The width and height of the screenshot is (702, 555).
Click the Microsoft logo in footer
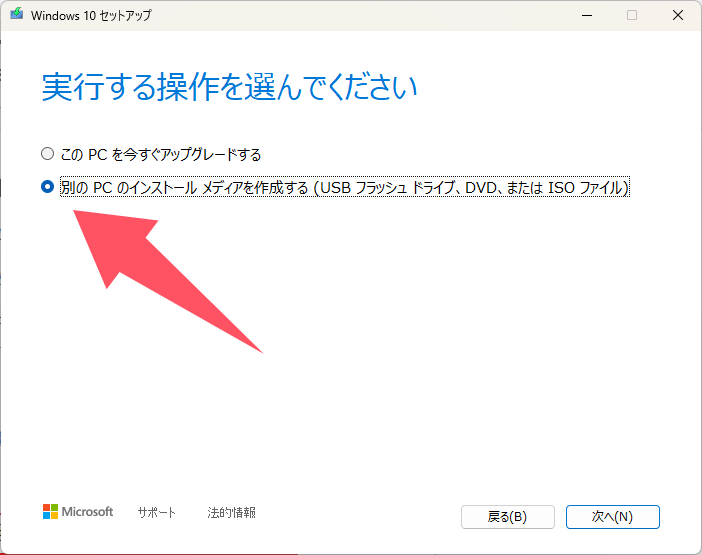(x=78, y=512)
